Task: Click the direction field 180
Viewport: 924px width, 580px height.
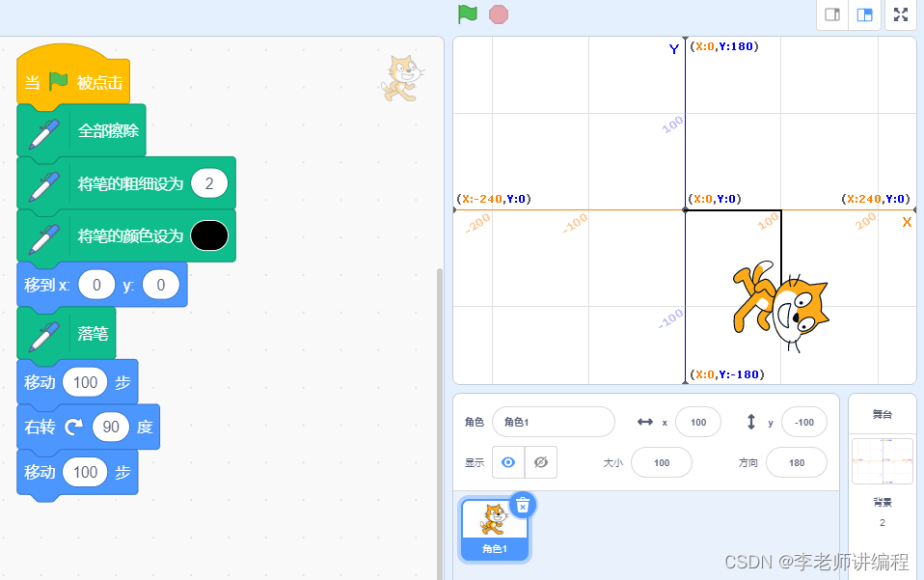Action: tap(796, 462)
